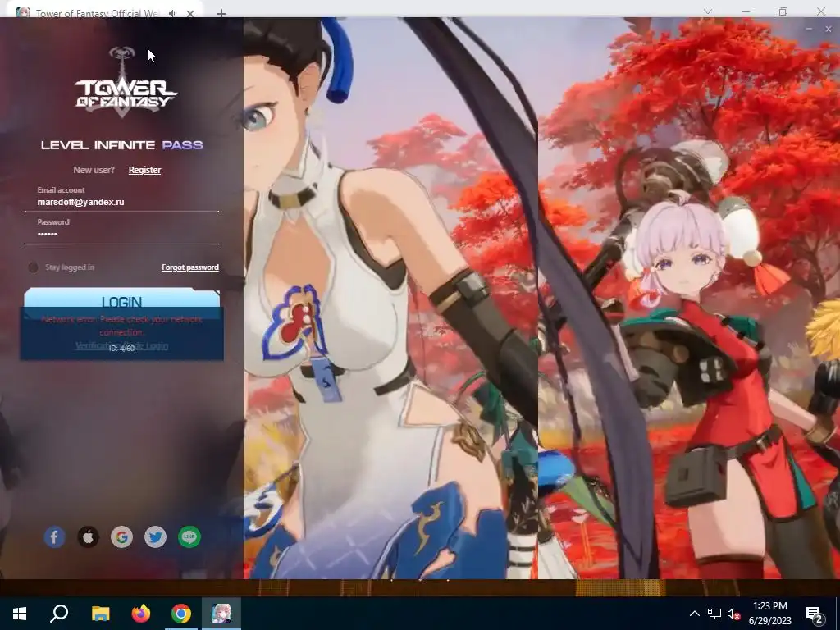The width and height of the screenshot is (840, 630).
Task: Close the game launcher window
Action: tap(829, 29)
